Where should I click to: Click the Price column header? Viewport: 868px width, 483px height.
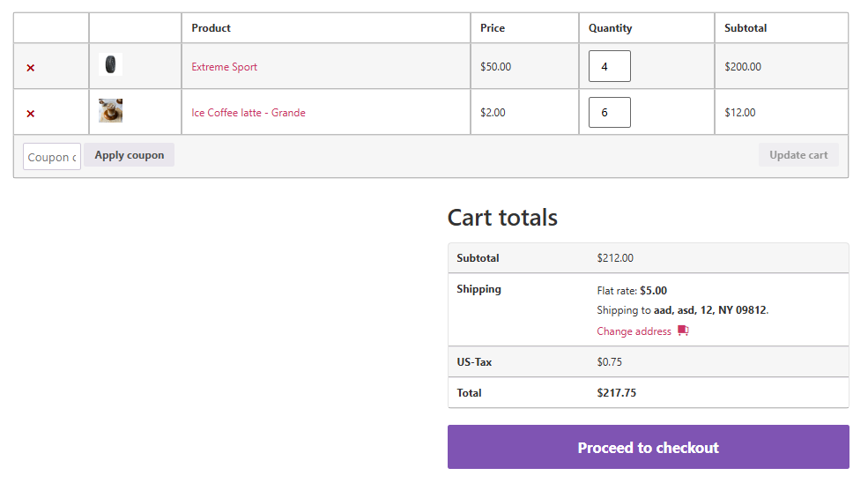[493, 28]
